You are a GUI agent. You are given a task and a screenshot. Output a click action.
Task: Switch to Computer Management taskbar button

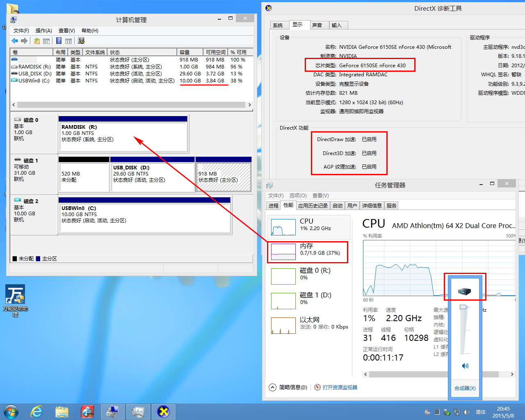pos(113,412)
